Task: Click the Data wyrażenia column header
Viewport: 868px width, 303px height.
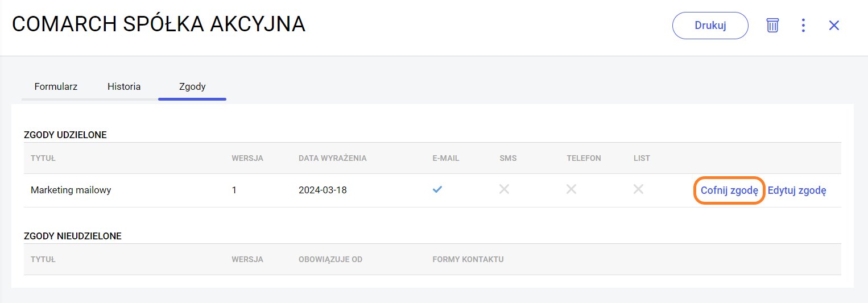Action: pyautogui.click(x=332, y=158)
